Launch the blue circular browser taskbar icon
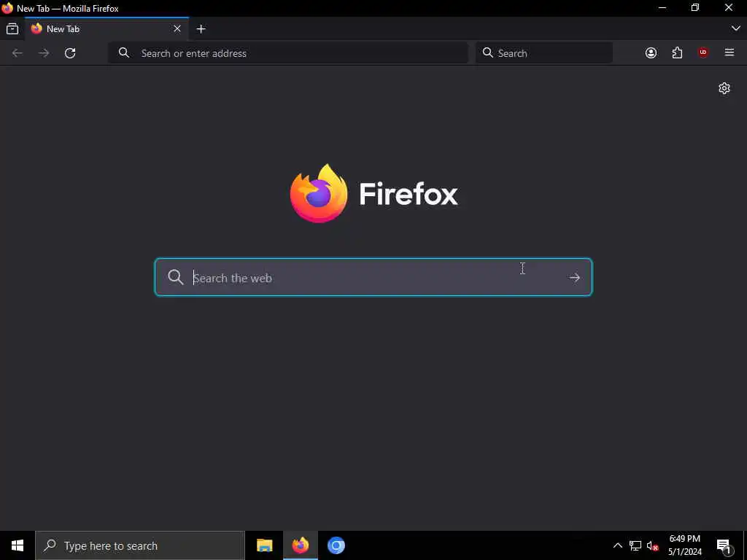This screenshot has width=747, height=560. pos(336,545)
